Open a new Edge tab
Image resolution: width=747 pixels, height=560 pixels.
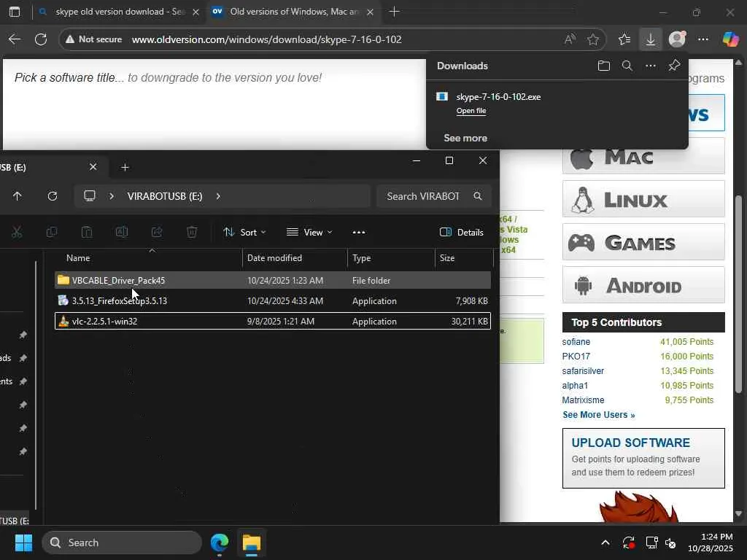tap(394, 12)
